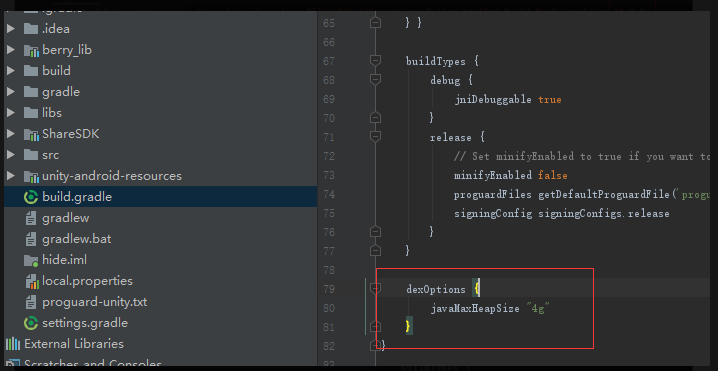Expand the .idea folder arrow

pyautogui.click(x=11, y=29)
